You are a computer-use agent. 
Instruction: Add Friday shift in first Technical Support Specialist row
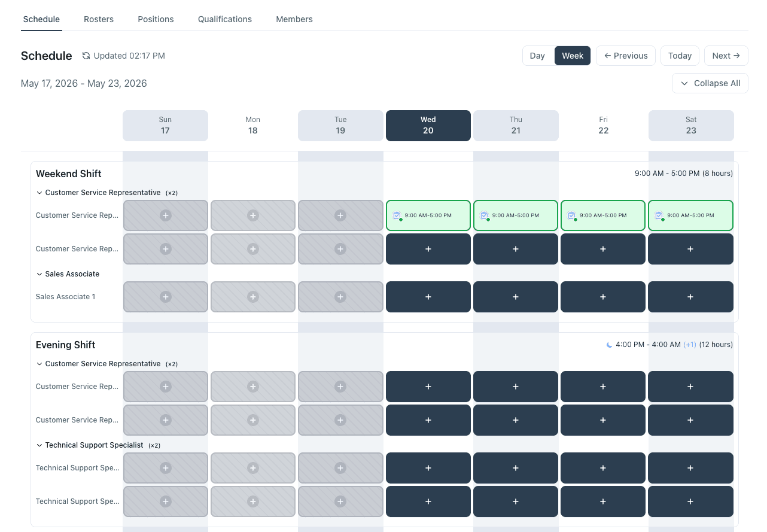(603, 468)
